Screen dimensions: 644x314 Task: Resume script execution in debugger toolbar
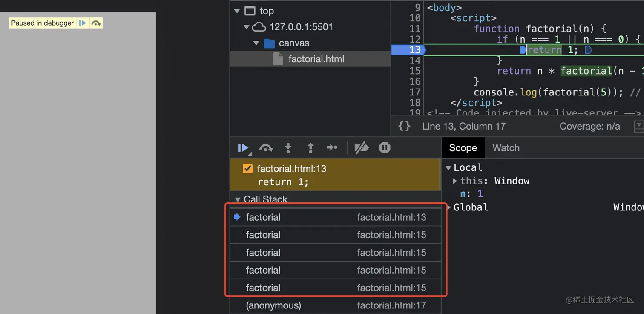coord(243,148)
